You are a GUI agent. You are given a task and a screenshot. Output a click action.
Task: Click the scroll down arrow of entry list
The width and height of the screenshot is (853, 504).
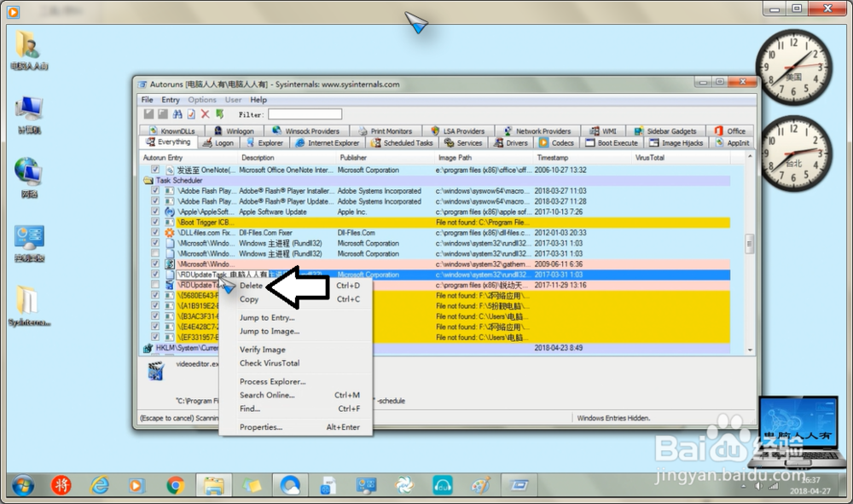click(x=750, y=350)
